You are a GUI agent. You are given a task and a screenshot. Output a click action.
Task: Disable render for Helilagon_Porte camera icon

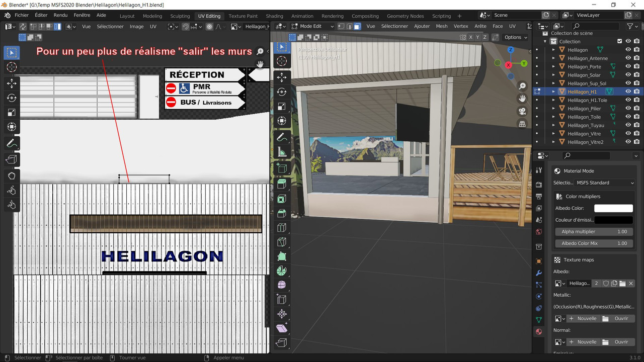(637, 66)
